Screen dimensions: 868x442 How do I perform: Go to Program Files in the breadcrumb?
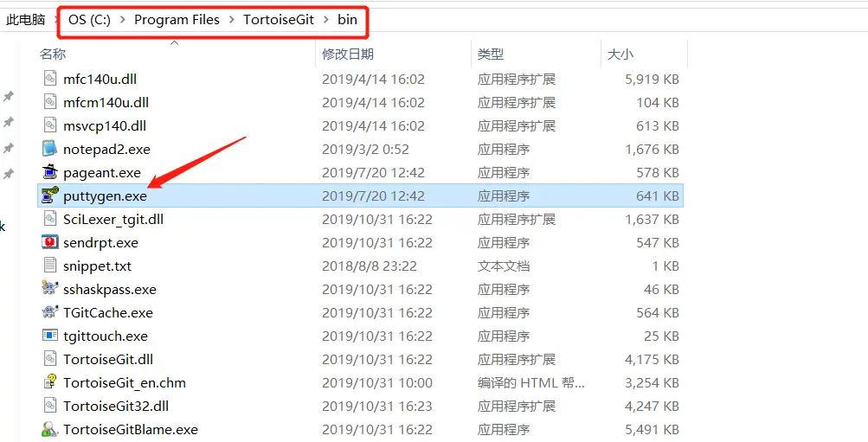pyautogui.click(x=177, y=20)
